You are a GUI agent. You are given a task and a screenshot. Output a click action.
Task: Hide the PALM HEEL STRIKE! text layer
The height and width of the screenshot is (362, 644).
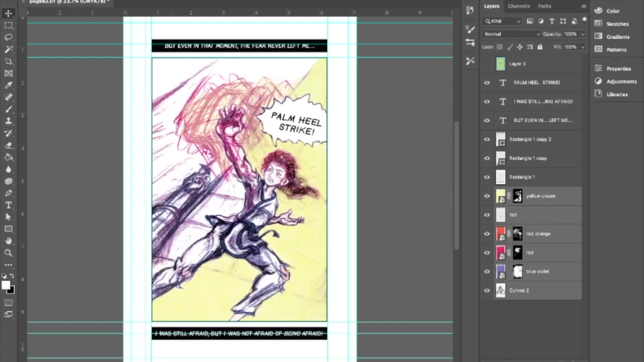point(487,82)
